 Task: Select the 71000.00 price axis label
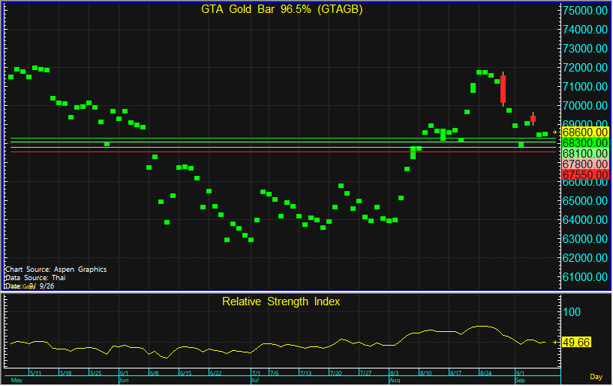[585, 86]
